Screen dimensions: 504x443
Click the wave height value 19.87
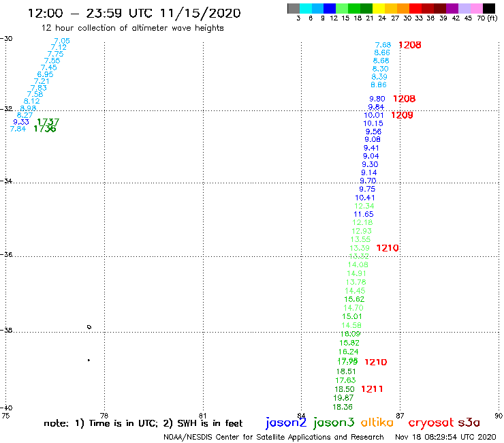343,398
